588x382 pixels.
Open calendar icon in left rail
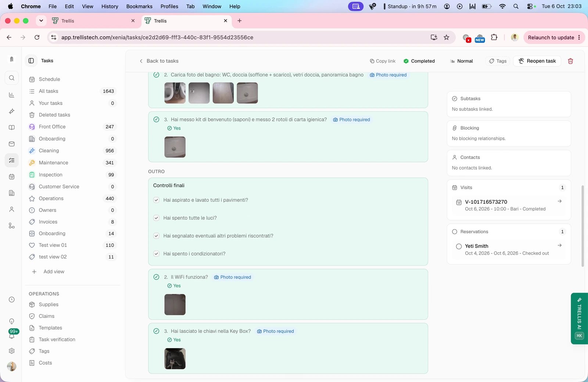pos(12,177)
